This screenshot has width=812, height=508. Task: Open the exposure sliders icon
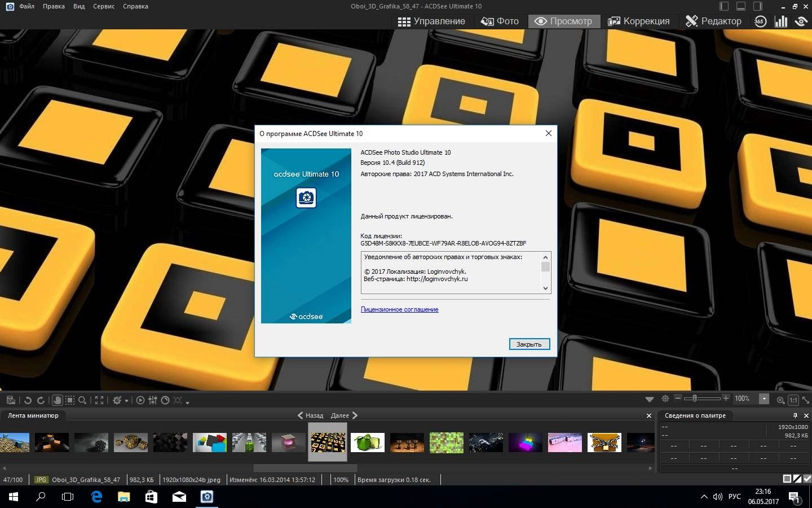click(x=153, y=400)
